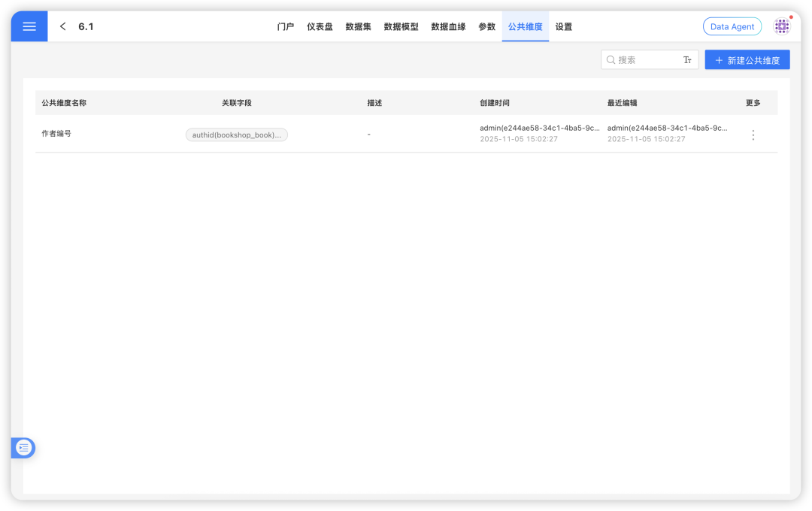Image resolution: width=812 pixels, height=511 pixels.
Task: Click the 关联字段 column header
Action: [x=237, y=103]
